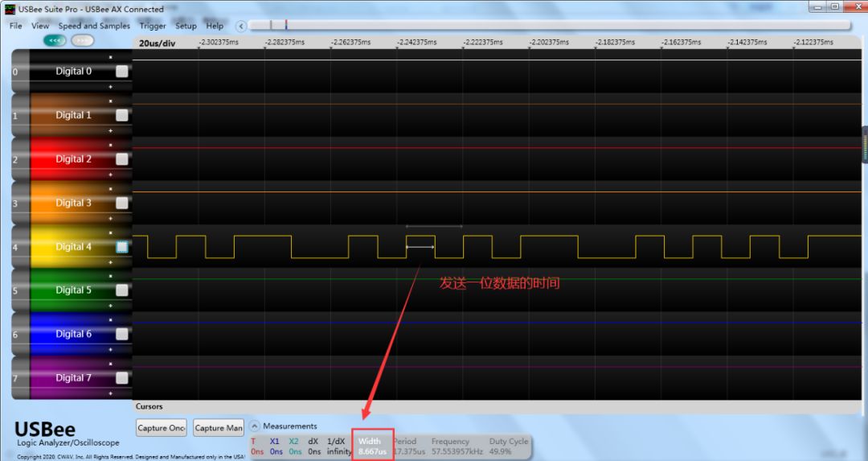Click the buffer overview scroll bar at top
This screenshot has width=868, height=461.
pos(547,26)
